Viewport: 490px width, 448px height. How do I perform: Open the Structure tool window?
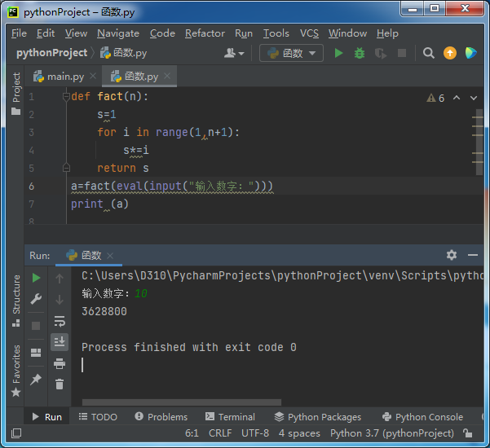(x=16, y=300)
